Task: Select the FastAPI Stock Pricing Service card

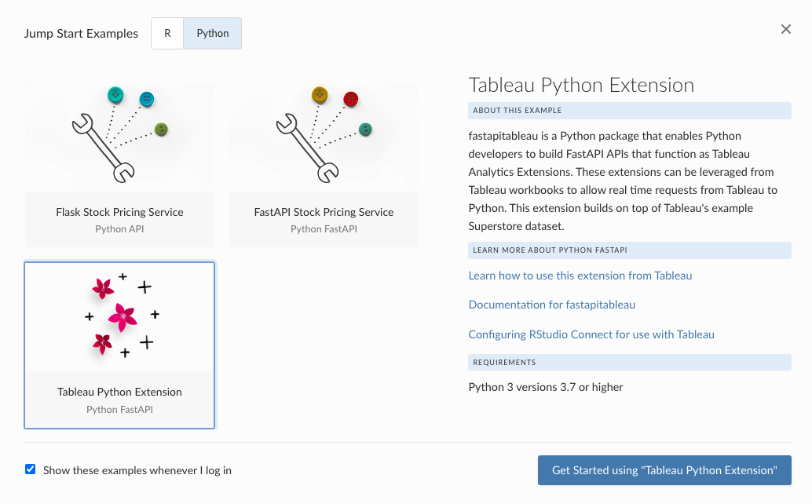Action: (324, 162)
